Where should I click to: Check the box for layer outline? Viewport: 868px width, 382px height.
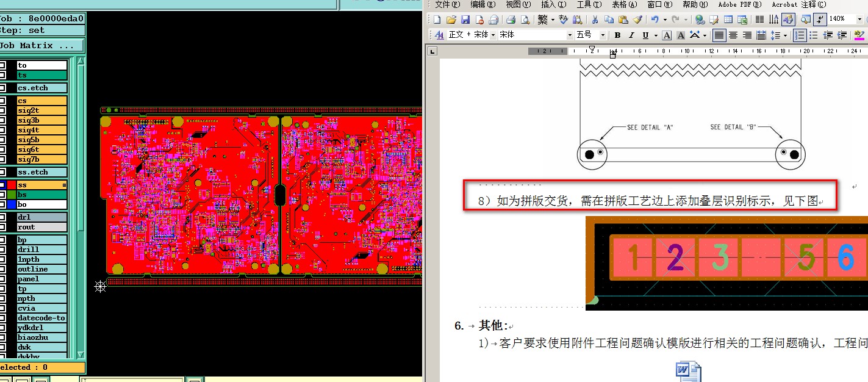pyautogui.click(x=2, y=269)
